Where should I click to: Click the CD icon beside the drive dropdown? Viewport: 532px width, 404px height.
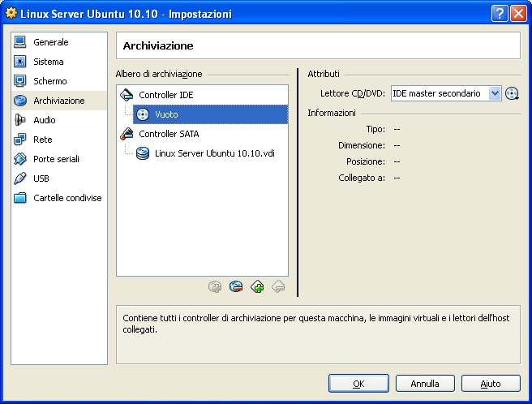point(512,93)
